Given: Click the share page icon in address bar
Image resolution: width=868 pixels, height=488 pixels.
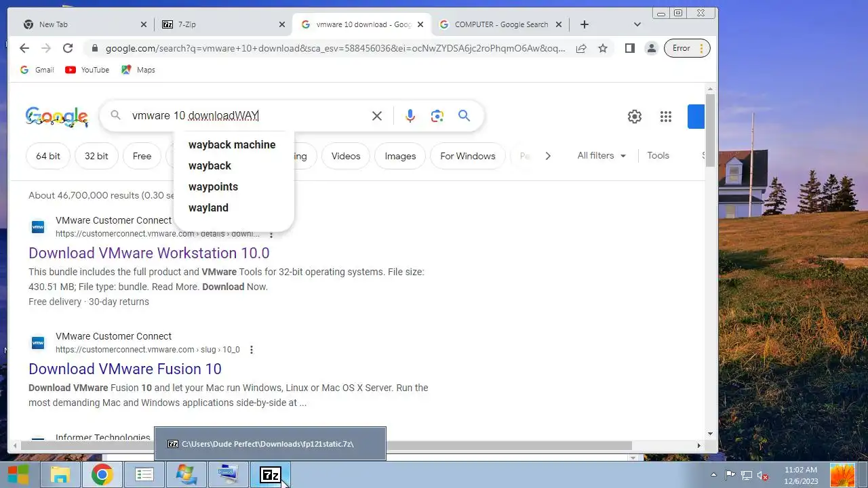Looking at the screenshot, I should tap(581, 48).
